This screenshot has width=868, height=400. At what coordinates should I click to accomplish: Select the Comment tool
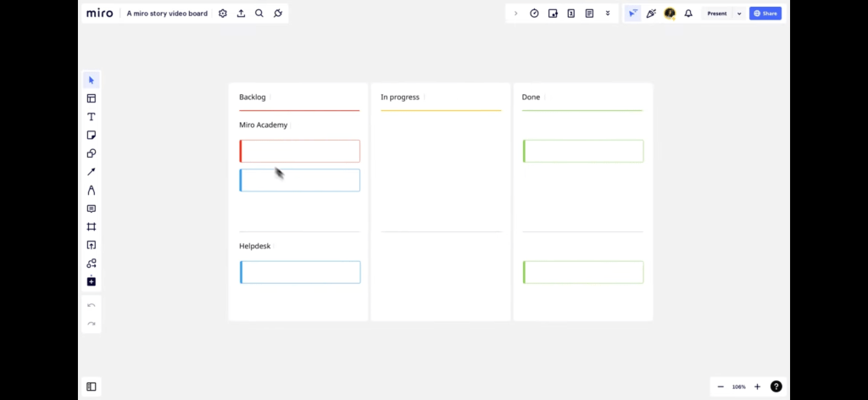(x=92, y=208)
